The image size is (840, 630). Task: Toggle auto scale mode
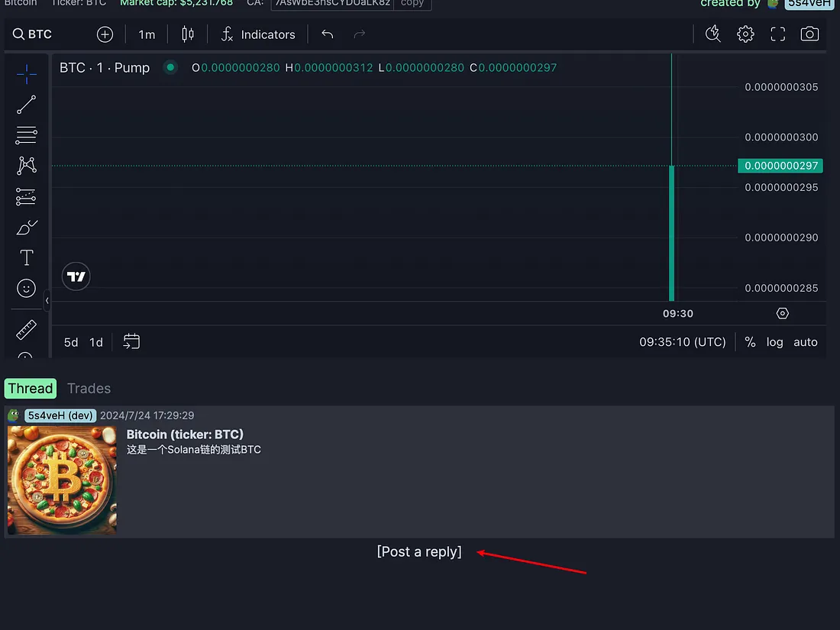pos(805,342)
